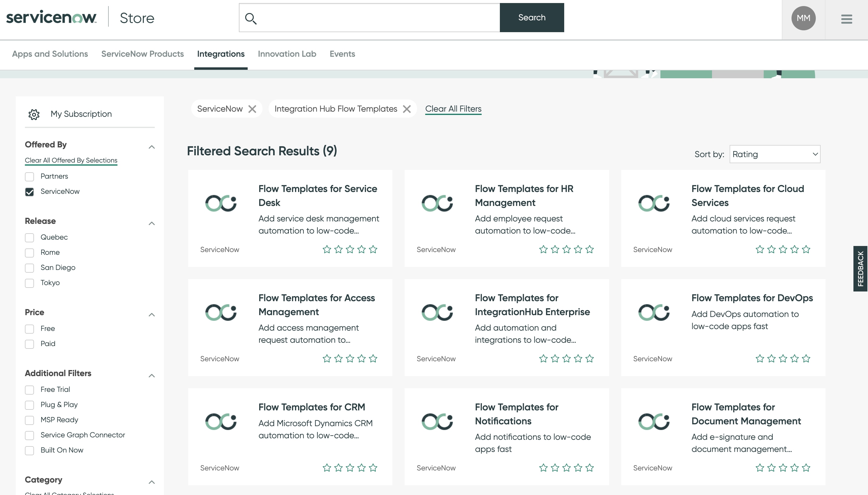Click Flow Templates for Access Management logo

tap(221, 312)
